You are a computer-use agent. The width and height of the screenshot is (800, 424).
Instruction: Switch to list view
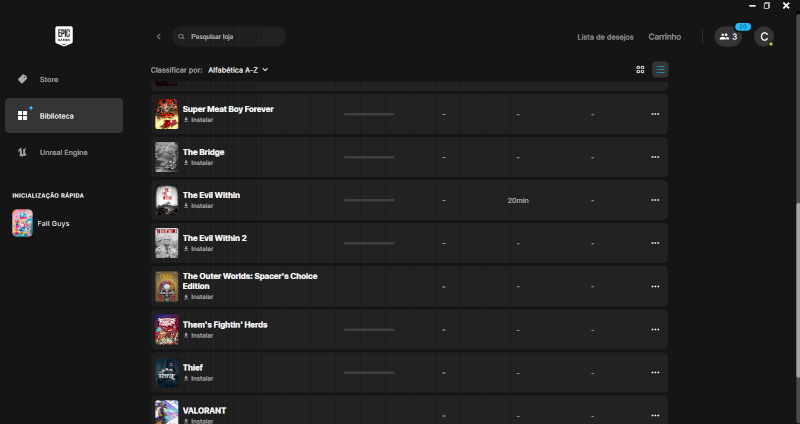[660, 70]
